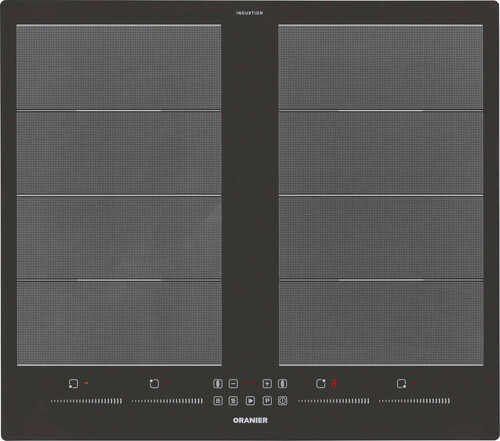The image size is (500, 441).
Task: Tap the INDUKTION label at the top
Action: tap(250, 13)
